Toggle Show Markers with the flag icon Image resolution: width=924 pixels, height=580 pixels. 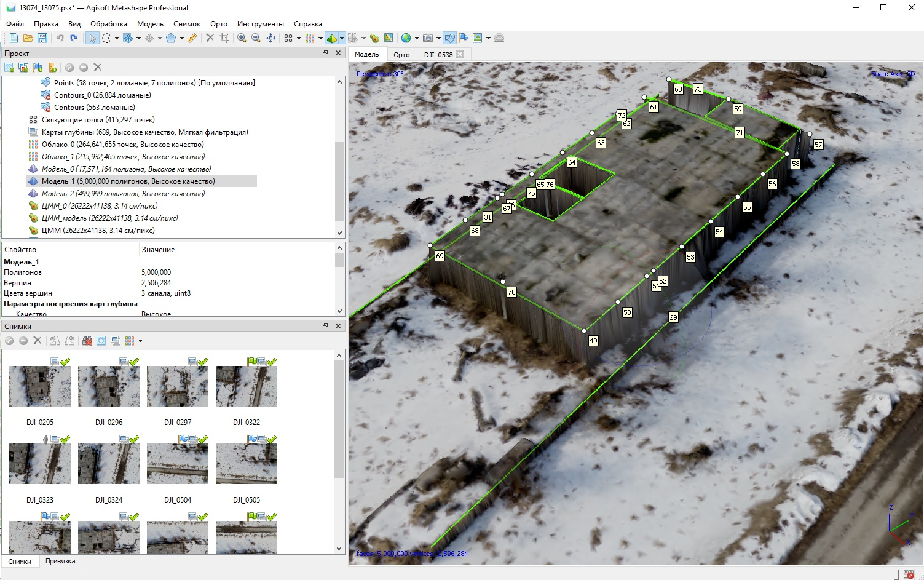tap(463, 38)
